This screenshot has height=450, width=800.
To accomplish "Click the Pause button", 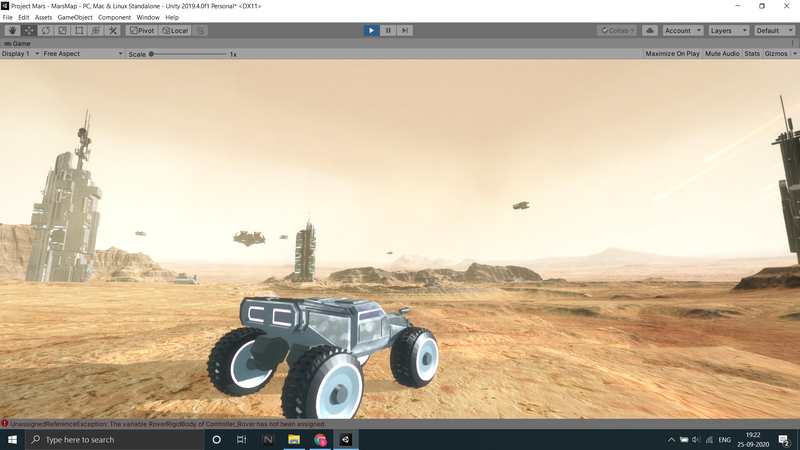I will pyautogui.click(x=388, y=31).
